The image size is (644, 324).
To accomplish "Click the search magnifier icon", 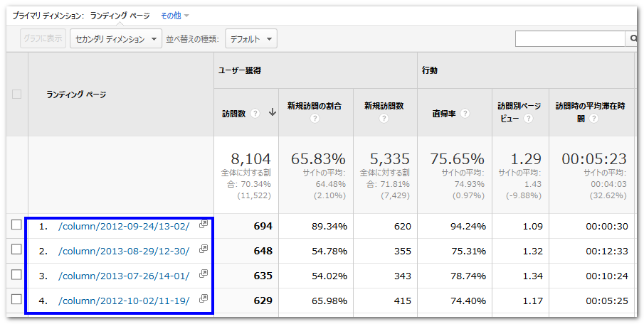I will 633,38.
